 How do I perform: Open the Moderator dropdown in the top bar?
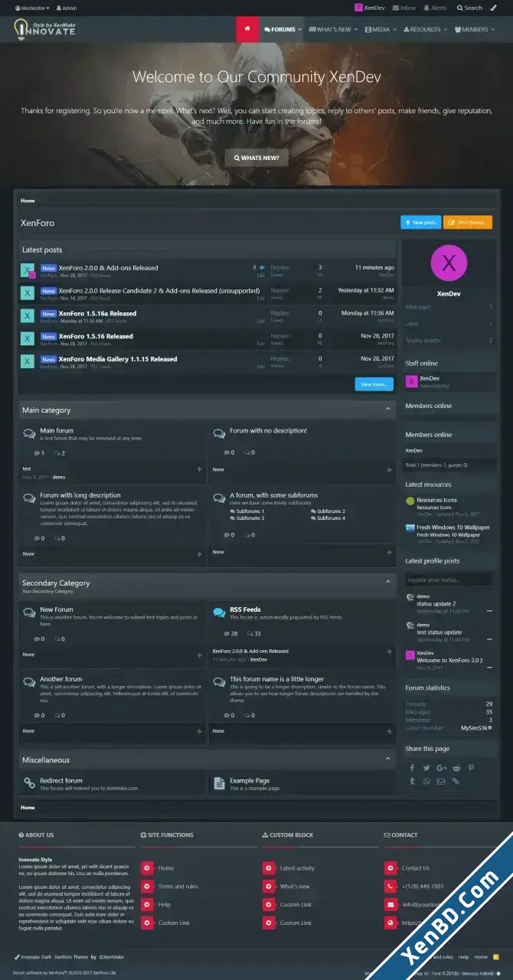32,8
